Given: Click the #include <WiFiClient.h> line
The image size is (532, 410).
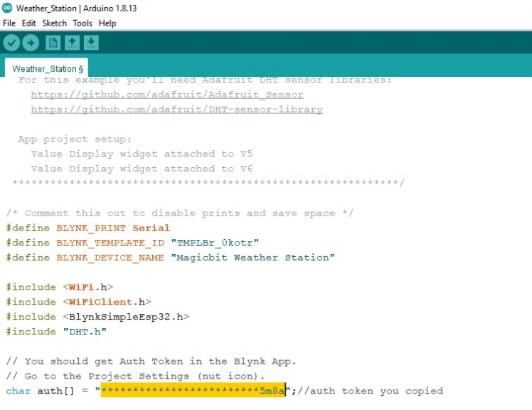Looking at the screenshot, I should pos(78,302).
